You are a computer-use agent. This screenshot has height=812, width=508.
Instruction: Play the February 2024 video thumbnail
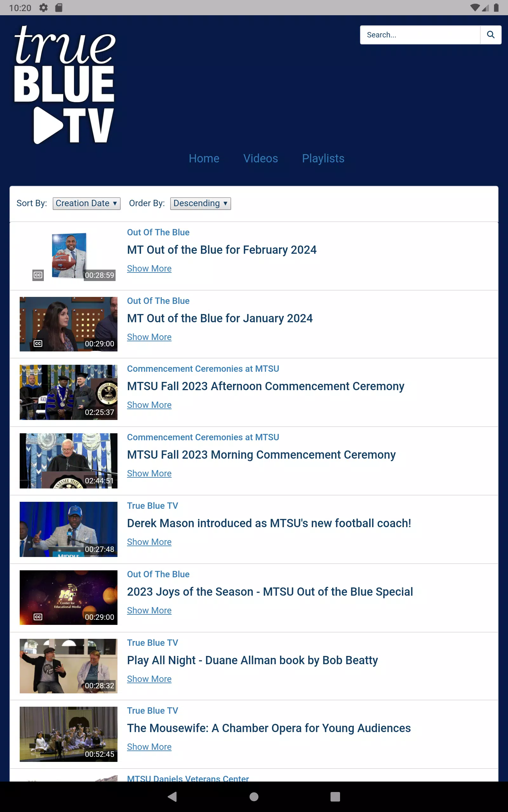click(x=69, y=256)
